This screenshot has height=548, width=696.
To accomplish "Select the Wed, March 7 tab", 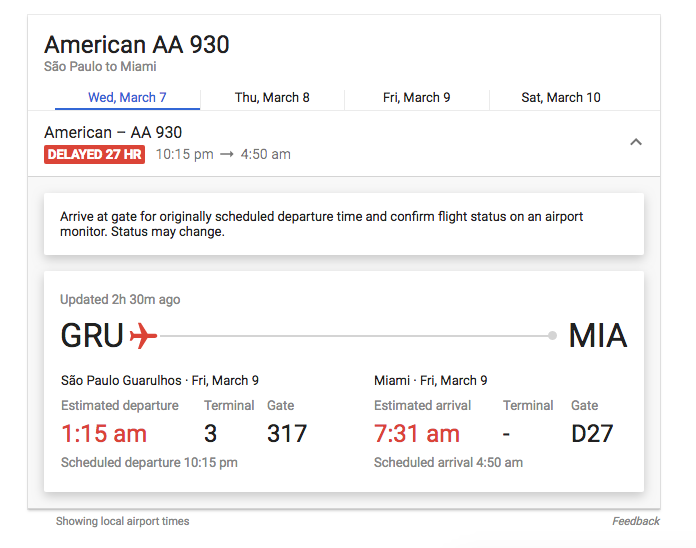I will [127, 98].
